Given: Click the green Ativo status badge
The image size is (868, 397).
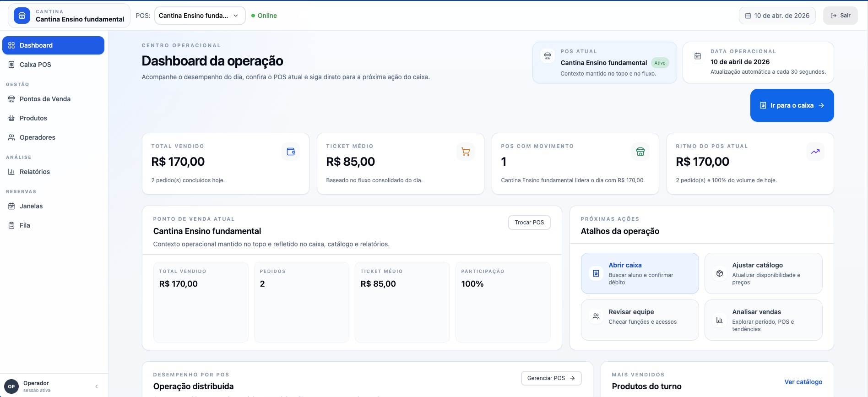Looking at the screenshot, I should coord(660,63).
